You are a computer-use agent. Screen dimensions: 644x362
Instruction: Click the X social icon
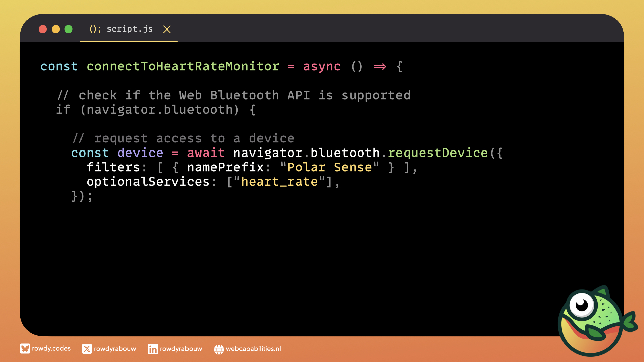click(87, 349)
